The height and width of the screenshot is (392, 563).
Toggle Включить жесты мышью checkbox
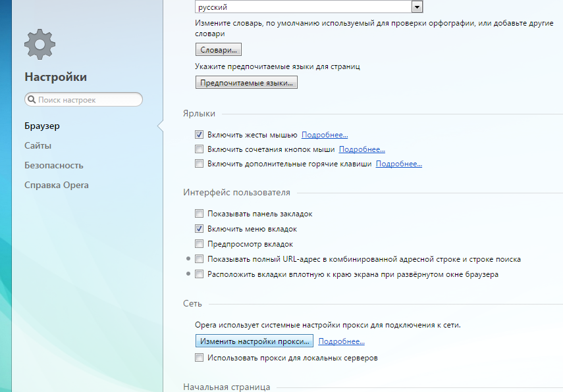[200, 134]
